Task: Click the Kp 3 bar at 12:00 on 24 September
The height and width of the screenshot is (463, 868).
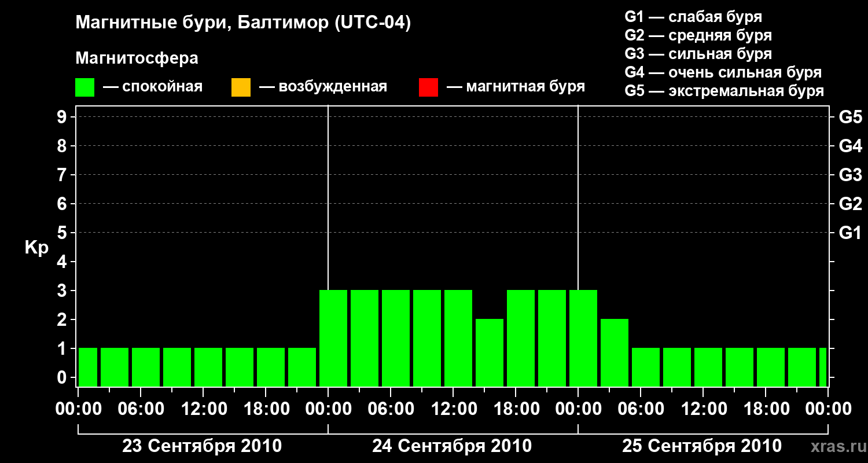Action: 458,338
